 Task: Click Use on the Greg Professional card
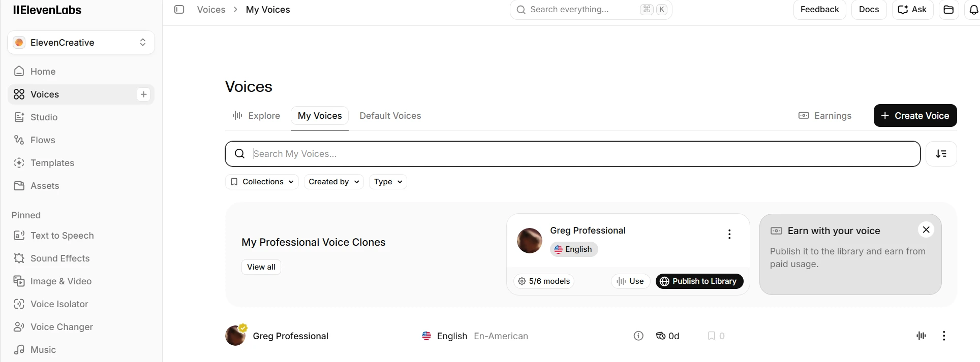coord(630,281)
